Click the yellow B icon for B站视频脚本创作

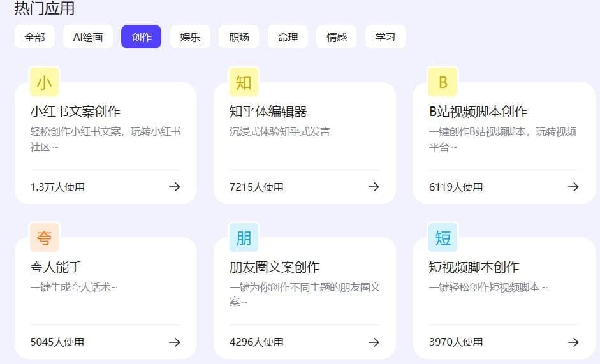tap(443, 82)
